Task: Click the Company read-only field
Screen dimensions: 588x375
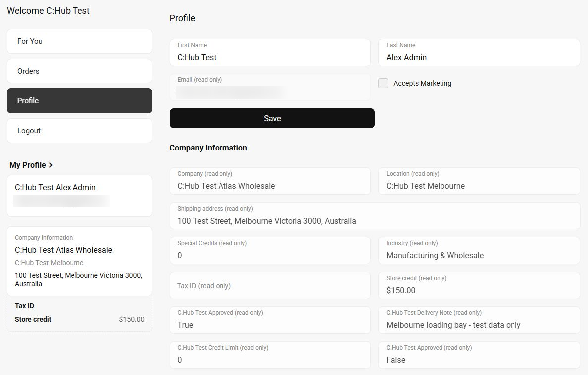Action: pos(270,181)
